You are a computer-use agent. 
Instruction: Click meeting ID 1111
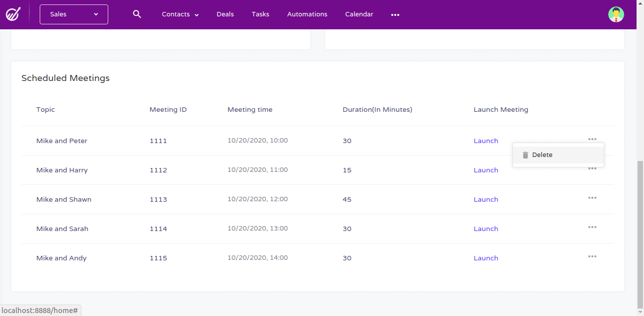[x=158, y=141]
